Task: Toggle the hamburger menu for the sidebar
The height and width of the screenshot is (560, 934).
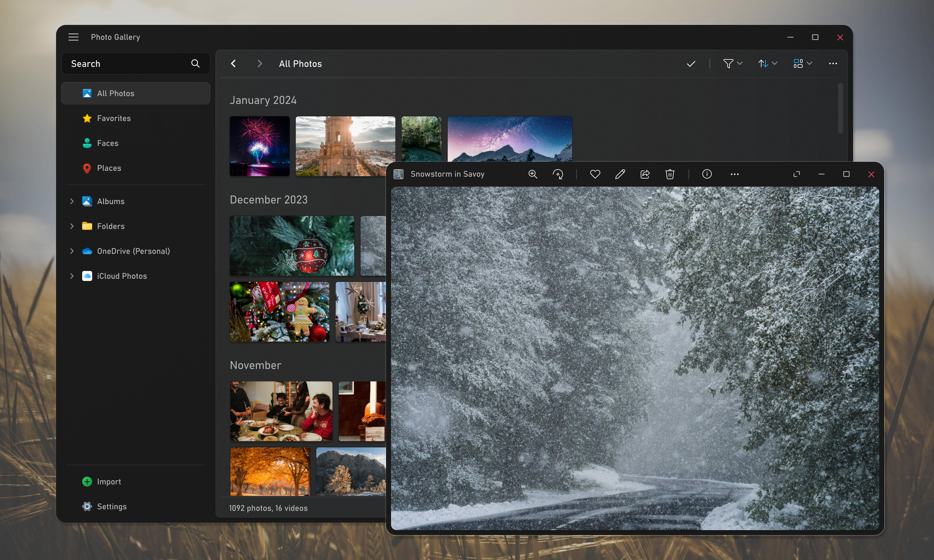Action: [73, 37]
